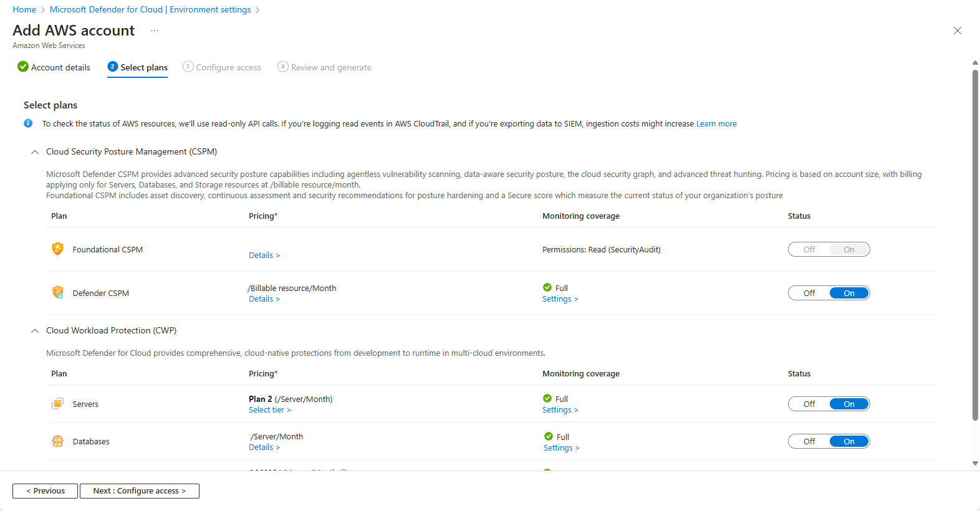Screen dimensions: 980x511
Task: Collapse the Cloud Workload Protection section
Action: click(35, 331)
